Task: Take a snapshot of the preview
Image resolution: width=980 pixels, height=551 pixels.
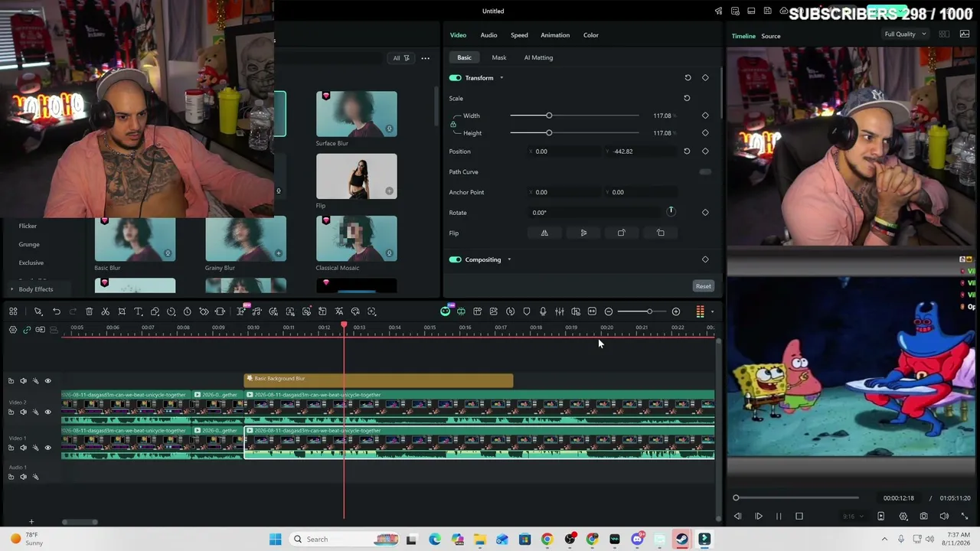Action: click(x=924, y=517)
